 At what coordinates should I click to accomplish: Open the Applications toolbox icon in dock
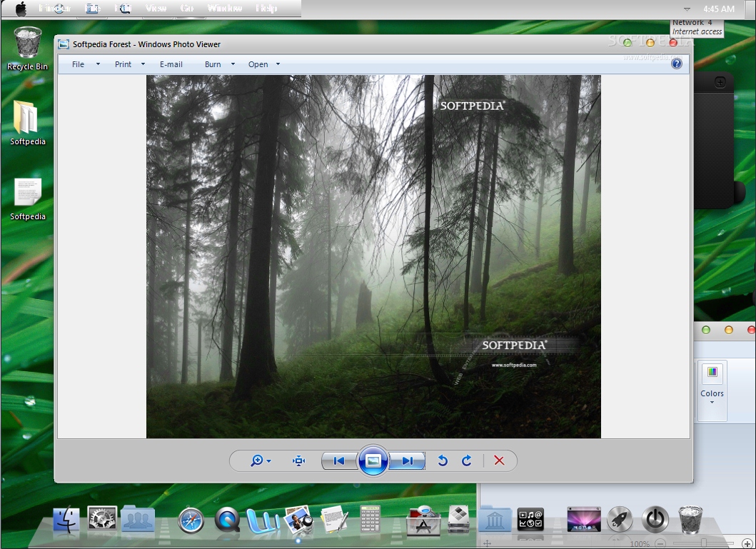click(x=423, y=520)
